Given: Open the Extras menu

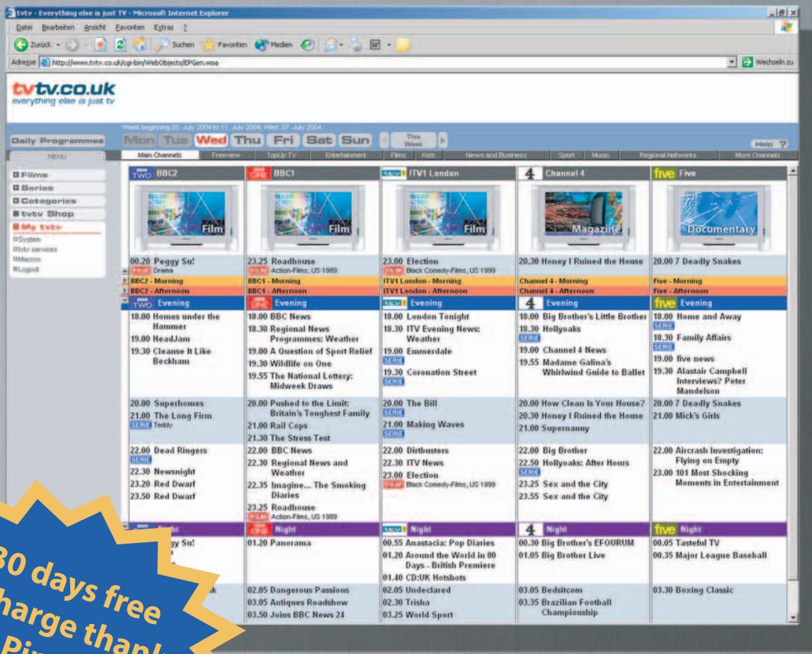Looking at the screenshot, I should tap(163, 27).
